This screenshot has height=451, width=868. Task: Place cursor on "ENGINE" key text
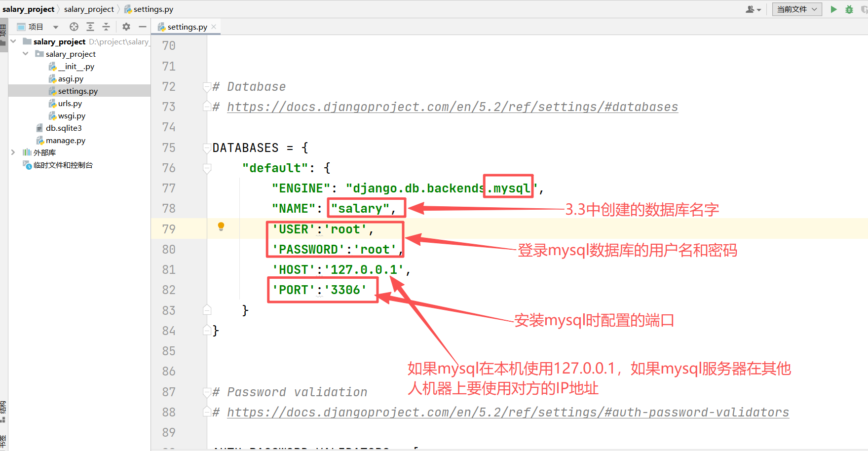(301, 188)
